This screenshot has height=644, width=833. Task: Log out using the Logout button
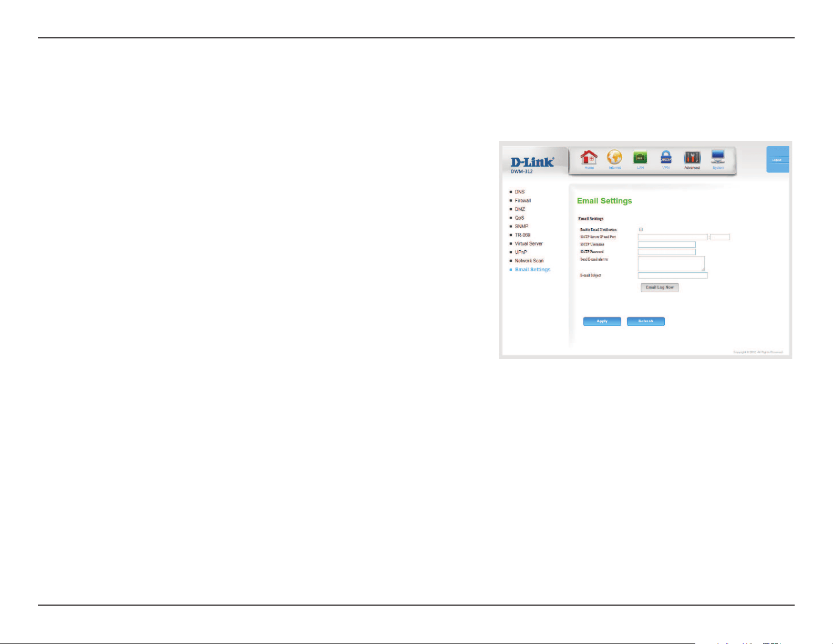777,160
